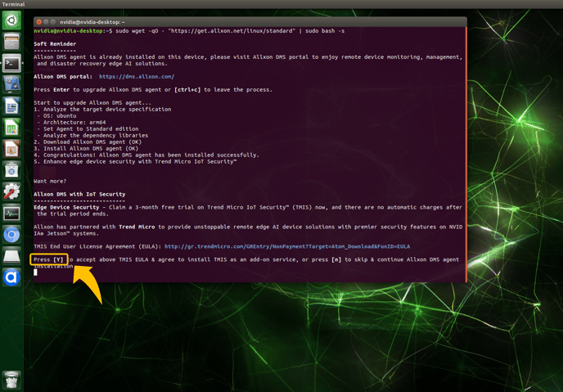Open the Trash at dock bottom
The height and width of the screenshot is (392, 563).
[11, 381]
